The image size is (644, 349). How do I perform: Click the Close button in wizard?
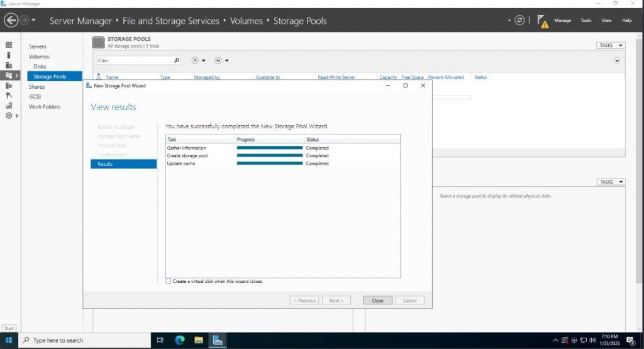point(377,301)
